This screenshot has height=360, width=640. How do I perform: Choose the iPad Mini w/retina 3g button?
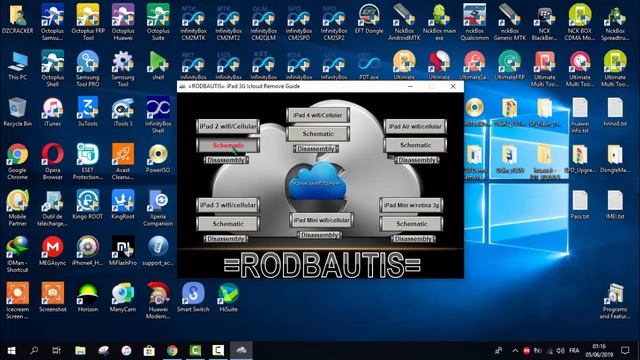click(x=411, y=205)
